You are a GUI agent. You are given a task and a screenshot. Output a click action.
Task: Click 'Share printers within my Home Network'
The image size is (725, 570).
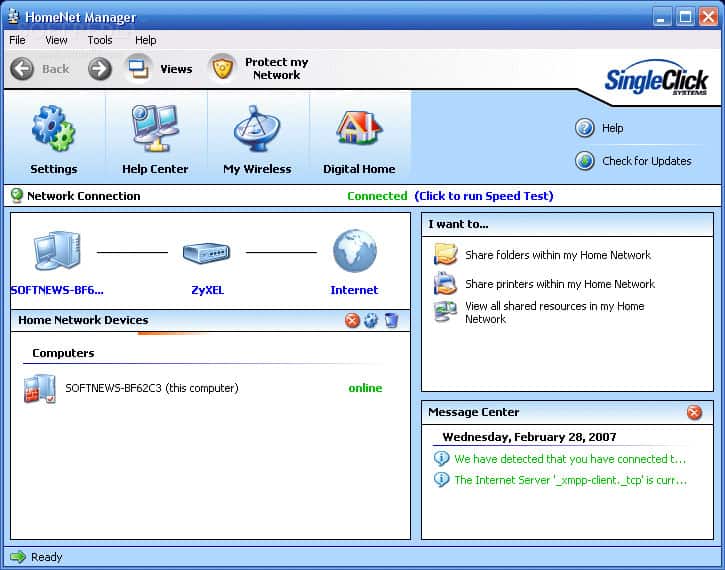(560, 284)
